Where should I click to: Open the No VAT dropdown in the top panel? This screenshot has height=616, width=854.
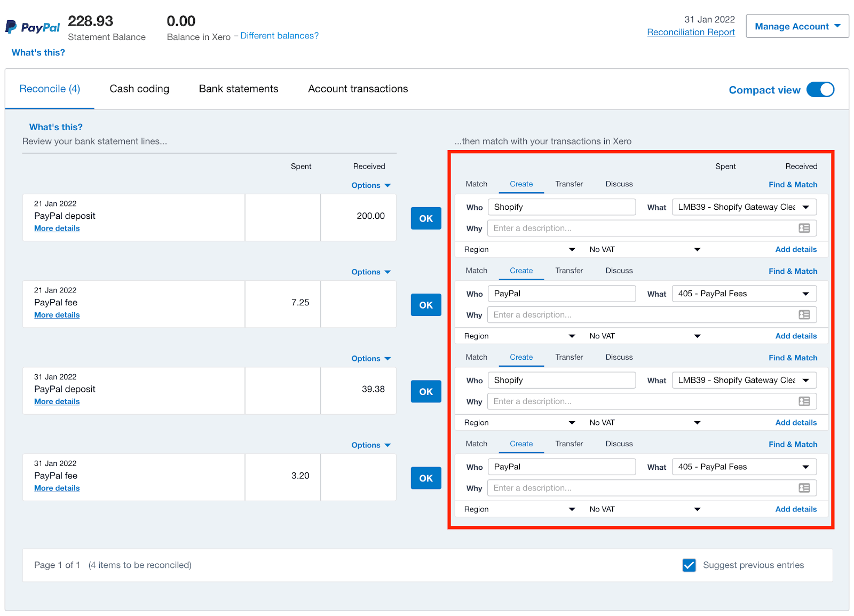coord(697,249)
